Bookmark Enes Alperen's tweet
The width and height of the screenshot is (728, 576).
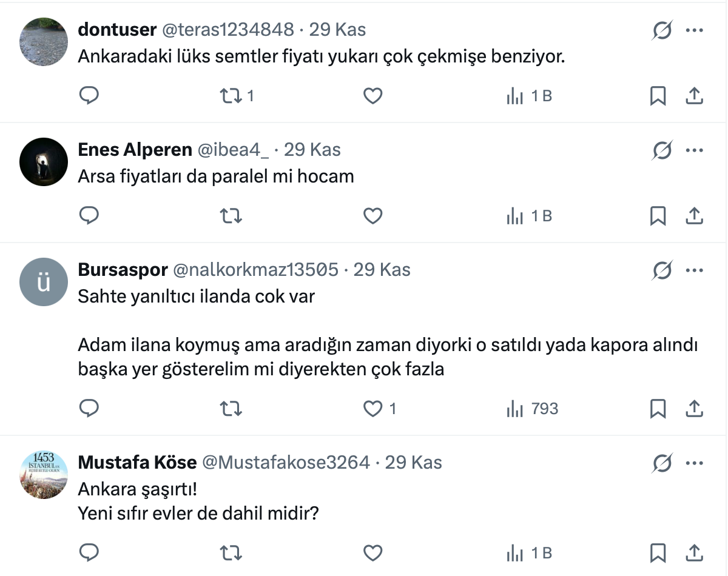(658, 216)
